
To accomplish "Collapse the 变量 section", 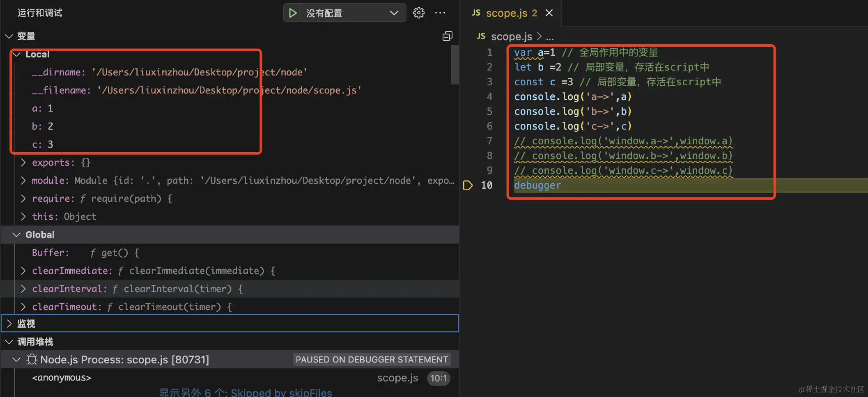I will click(9, 37).
